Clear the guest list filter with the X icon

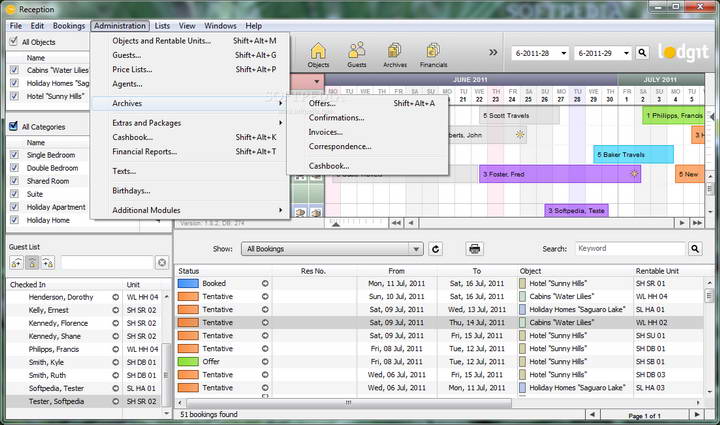tap(162, 262)
